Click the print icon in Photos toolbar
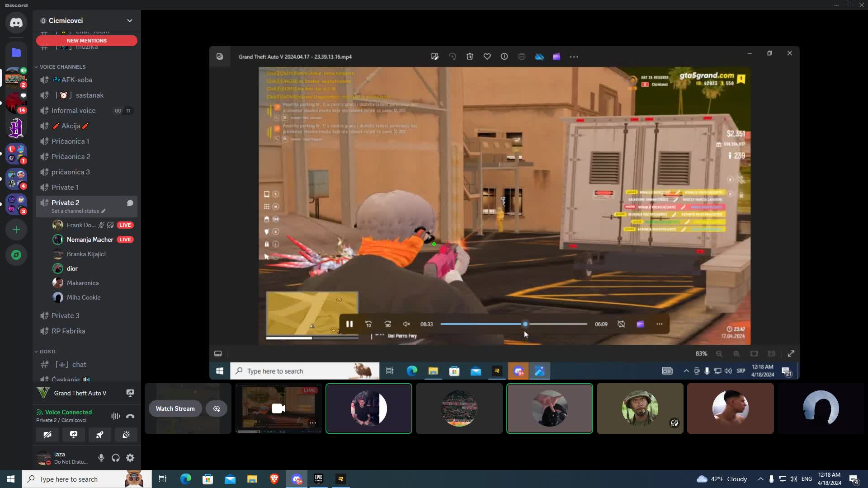 [522, 56]
